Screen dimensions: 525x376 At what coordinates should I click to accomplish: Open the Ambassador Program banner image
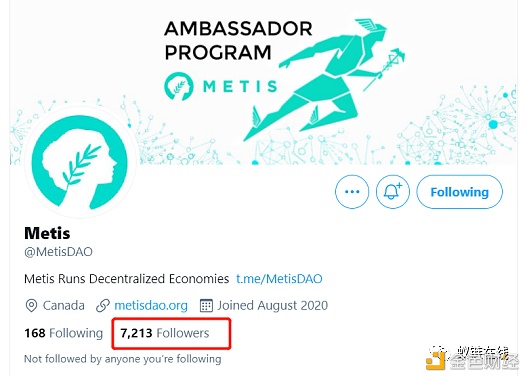[263, 82]
